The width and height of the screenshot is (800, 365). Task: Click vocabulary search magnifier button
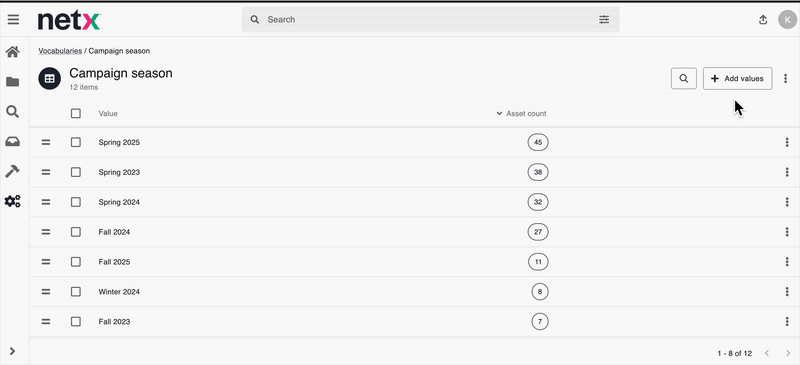coord(684,79)
